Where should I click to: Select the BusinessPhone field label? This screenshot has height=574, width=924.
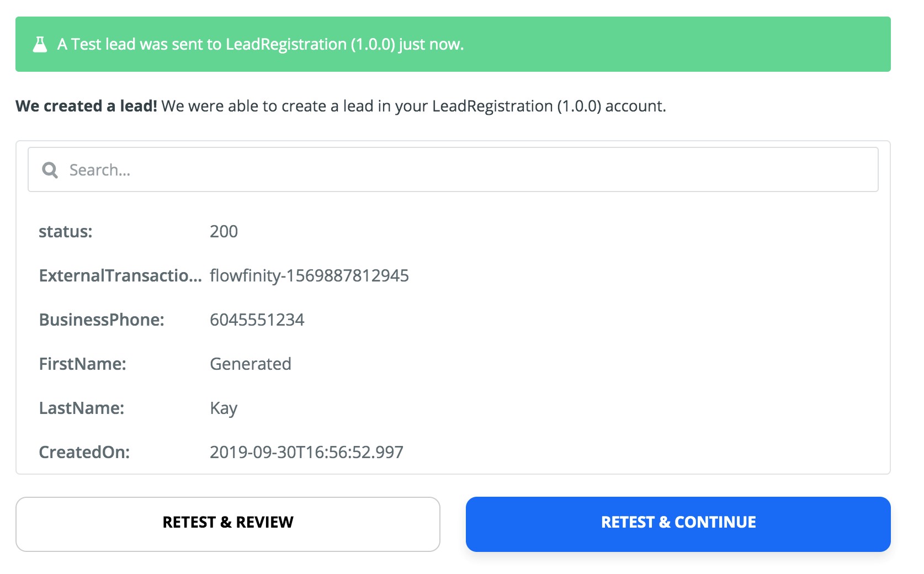click(102, 320)
